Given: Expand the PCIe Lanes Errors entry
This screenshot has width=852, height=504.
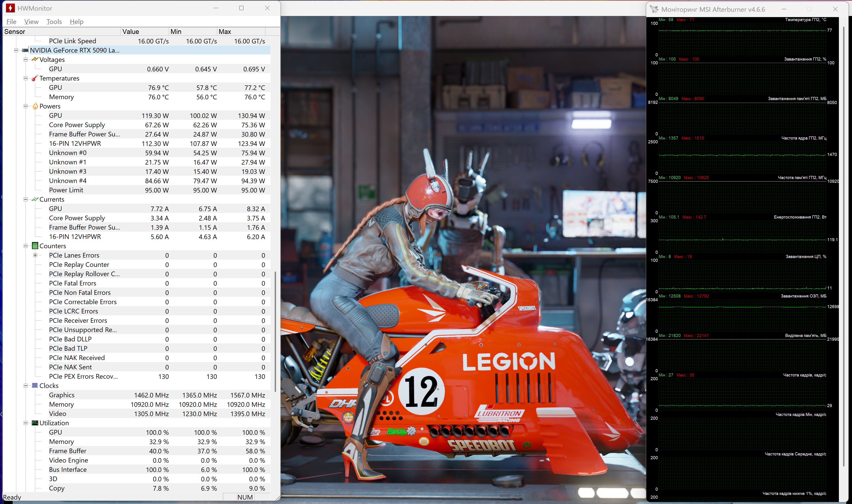Looking at the screenshot, I should (35, 255).
